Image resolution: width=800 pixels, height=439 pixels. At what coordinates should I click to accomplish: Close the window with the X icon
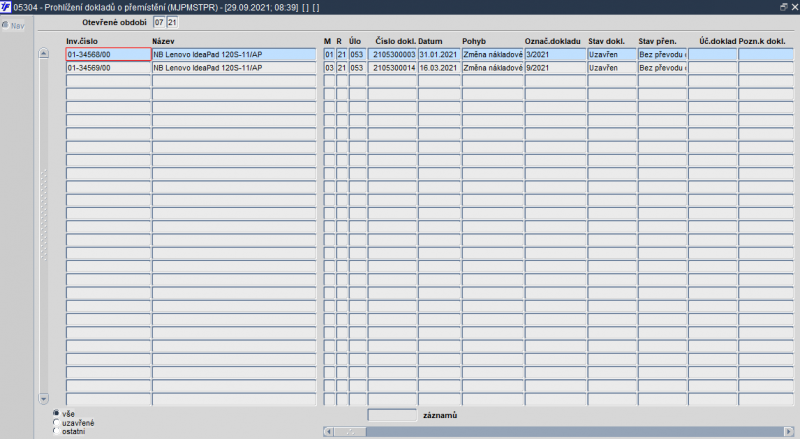coord(794,7)
